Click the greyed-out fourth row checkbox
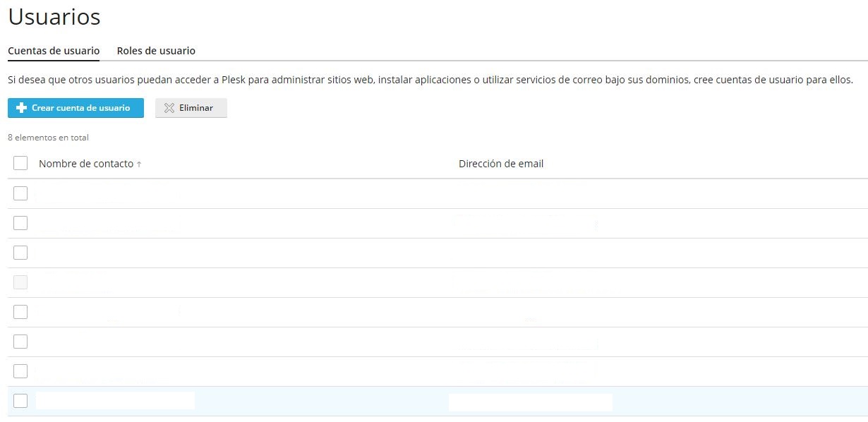The image size is (868, 422). coord(20,282)
